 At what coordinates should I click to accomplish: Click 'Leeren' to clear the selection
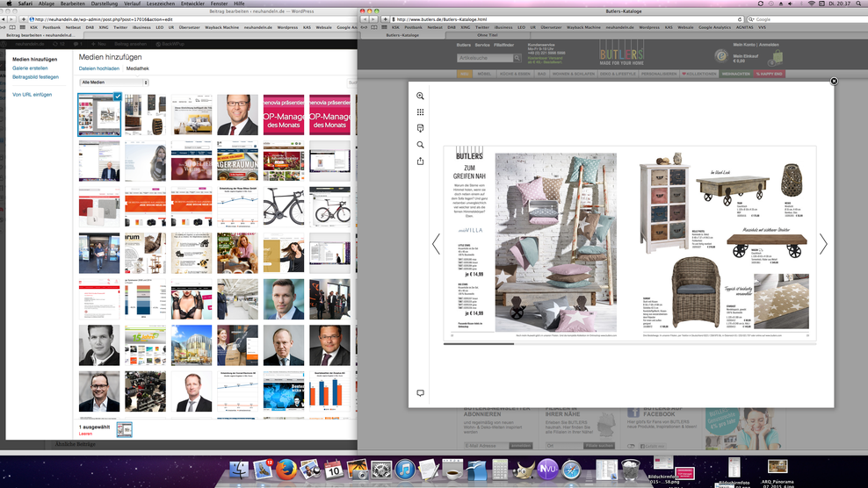pyautogui.click(x=85, y=434)
